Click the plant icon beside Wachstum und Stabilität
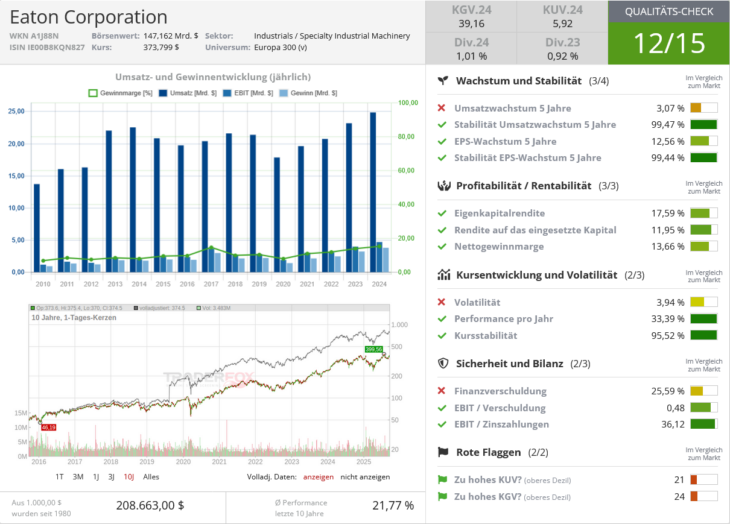Screen dimensions: 730x524 (443, 81)
